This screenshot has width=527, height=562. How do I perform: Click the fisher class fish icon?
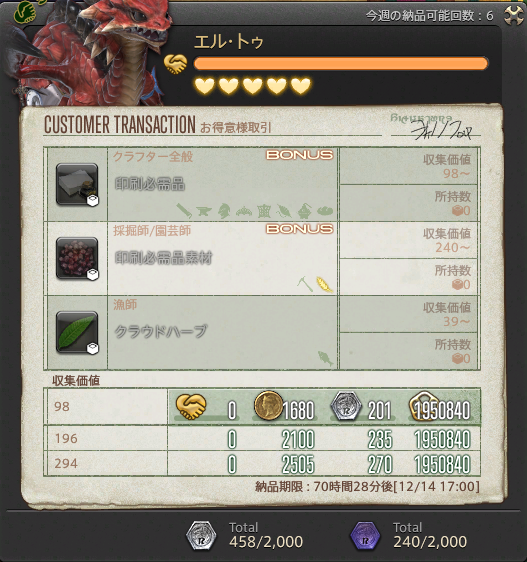325,358
